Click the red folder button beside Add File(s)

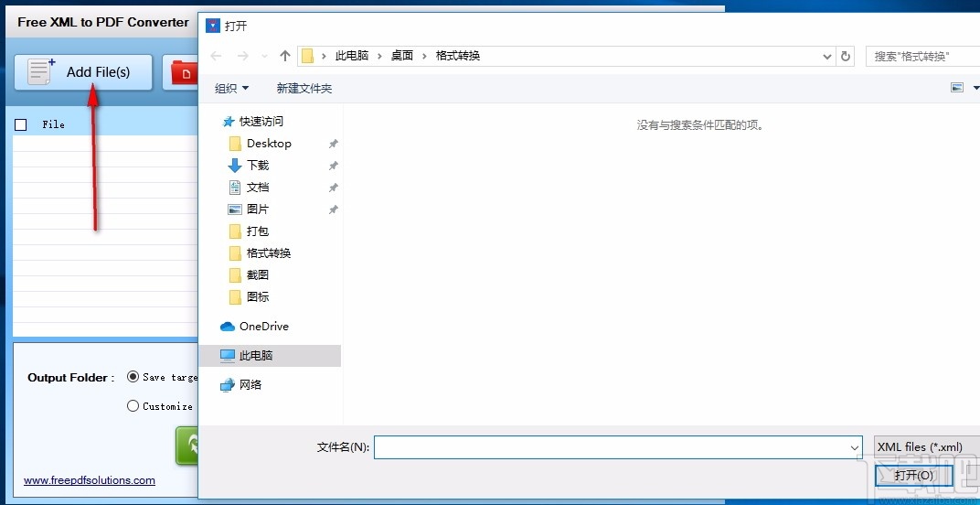point(181,72)
